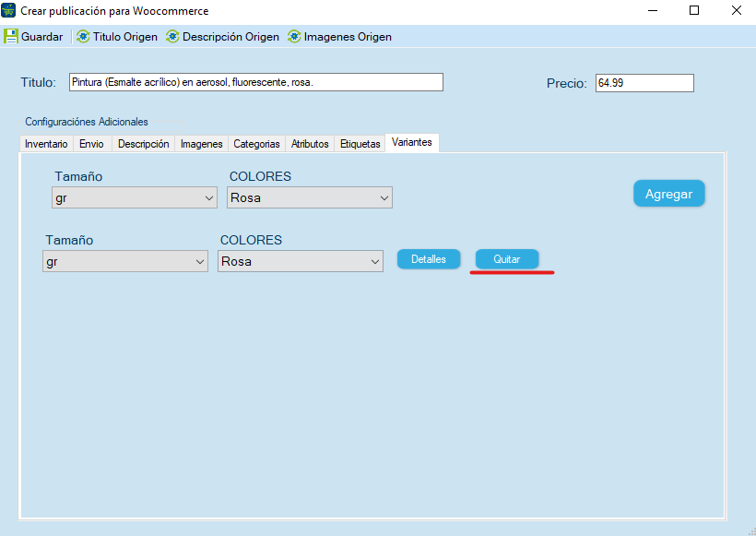Click the Agregar button
The image size is (756, 536).
pyautogui.click(x=668, y=194)
